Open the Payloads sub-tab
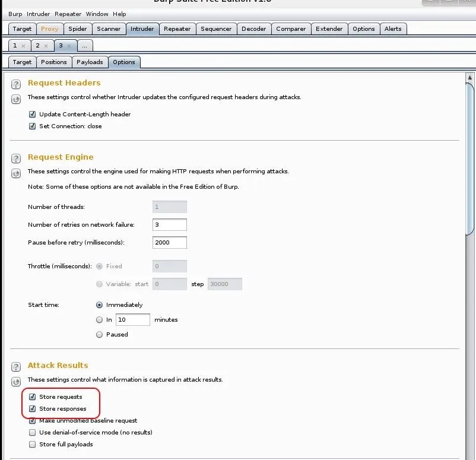The width and height of the screenshot is (476, 460). 90,62
